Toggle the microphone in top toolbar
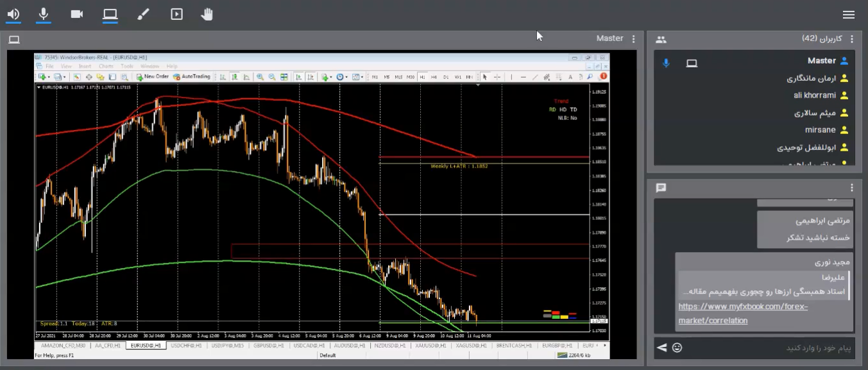The width and height of the screenshot is (868, 370). (x=44, y=14)
